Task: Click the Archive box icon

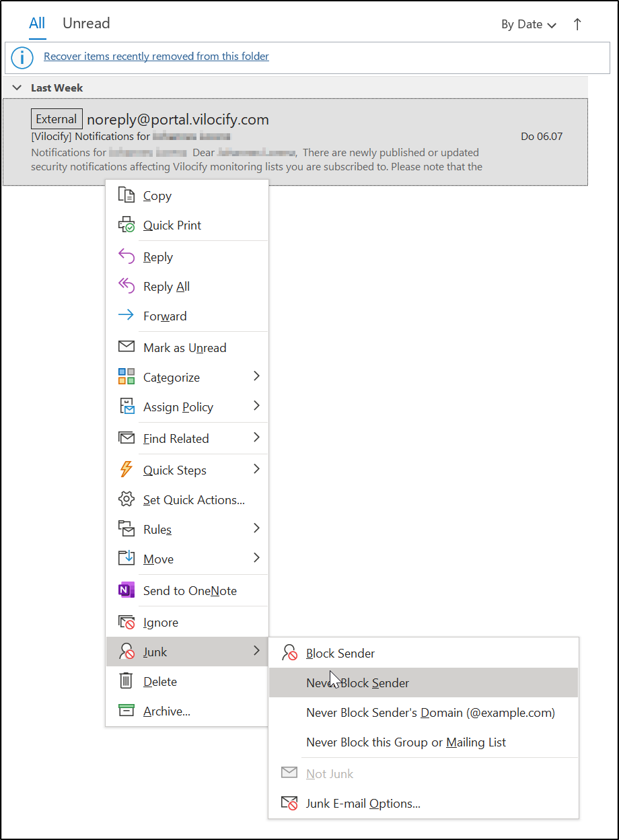Action: (126, 711)
